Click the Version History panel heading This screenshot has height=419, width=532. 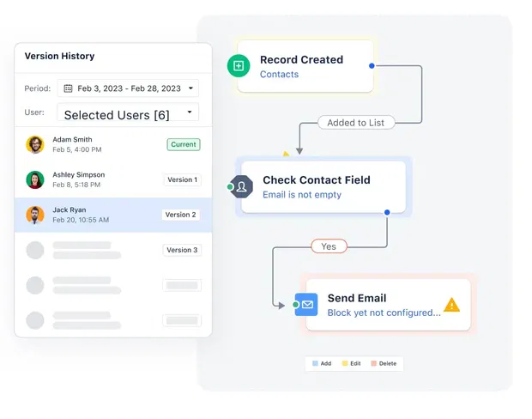[x=60, y=56]
